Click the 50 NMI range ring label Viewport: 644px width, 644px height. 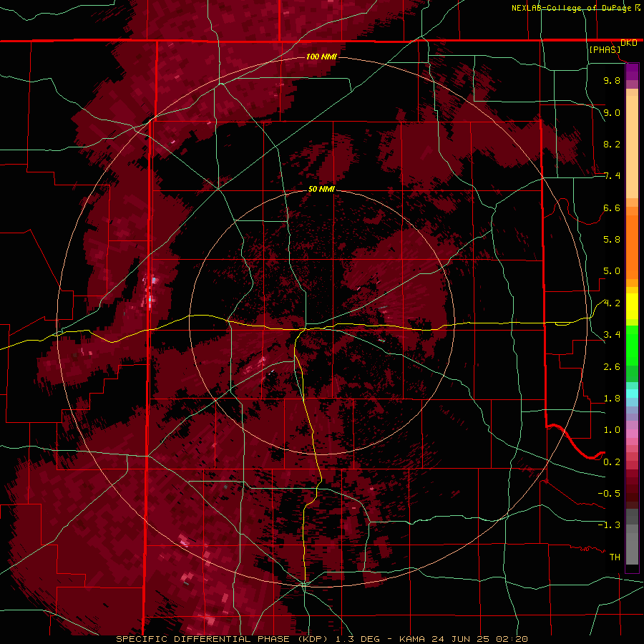pos(321,189)
